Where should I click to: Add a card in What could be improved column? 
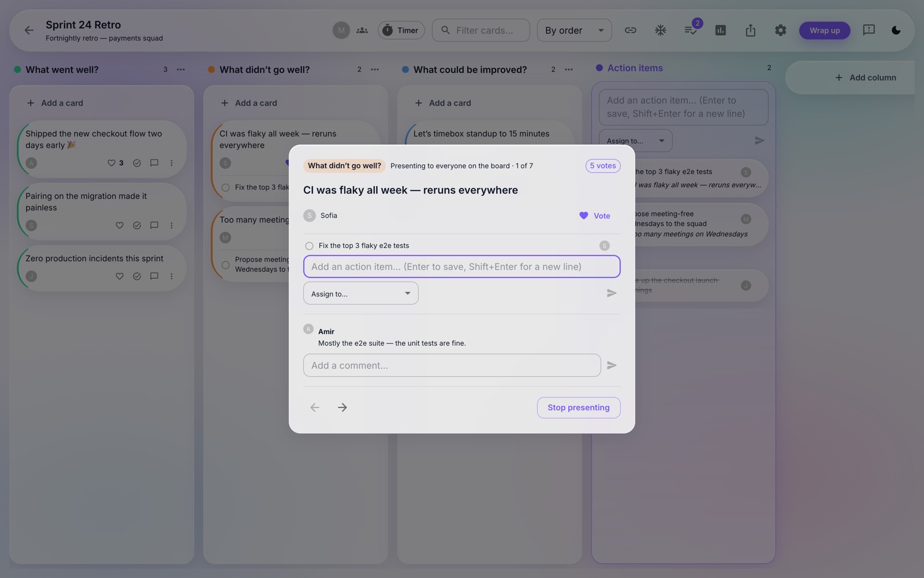pyautogui.click(x=444, y=103)
